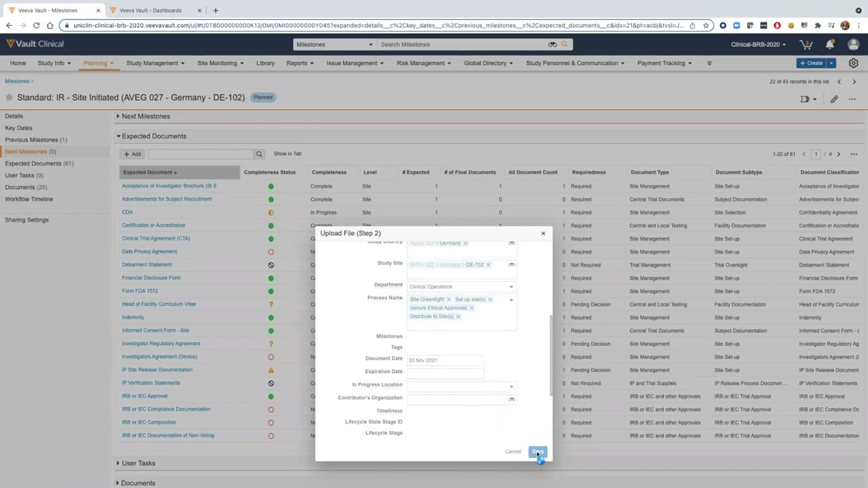The height and width of the screenshot is (488, 868).
Task: Open the Chrome extensions puzzle icon
Action: pos(818,26)
